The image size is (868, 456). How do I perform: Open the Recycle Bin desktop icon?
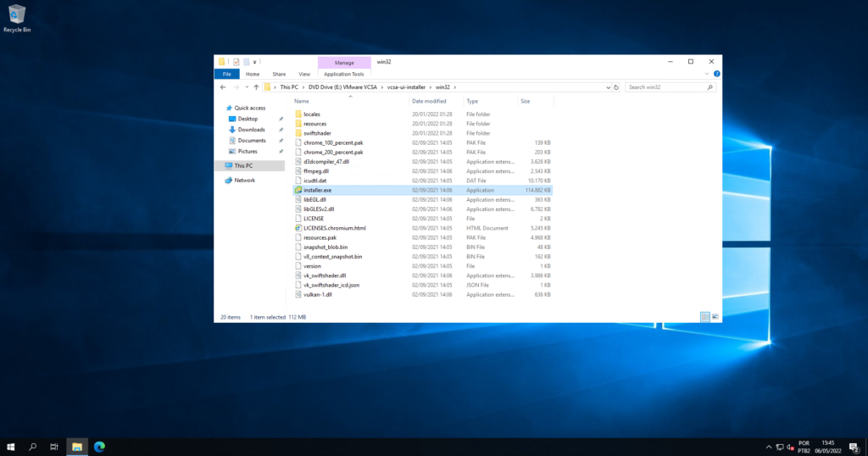click(17, 19)
